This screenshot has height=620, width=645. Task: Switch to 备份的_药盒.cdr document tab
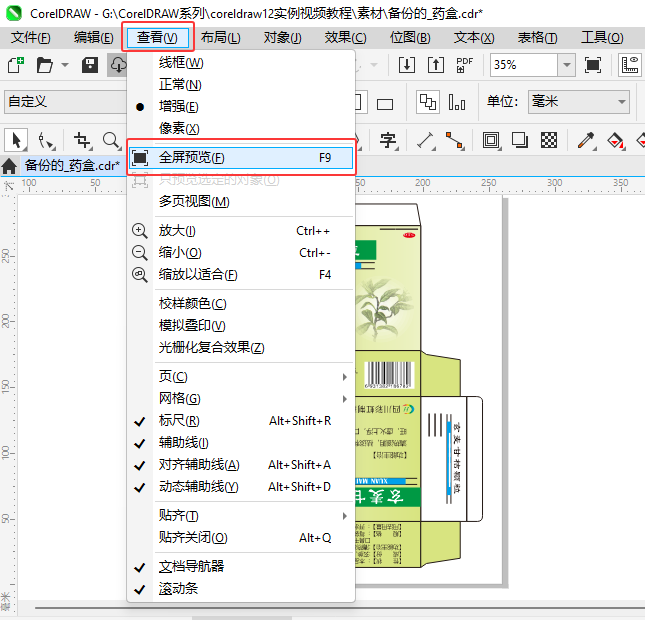72,166
